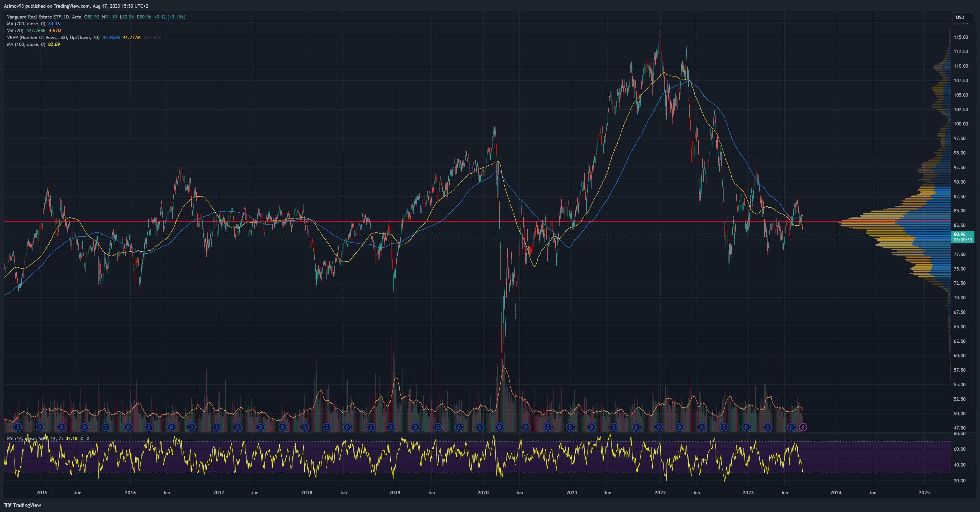Click dividend marker above the 2015 label
Screen dimensions: 980x512
pos(40,427)
